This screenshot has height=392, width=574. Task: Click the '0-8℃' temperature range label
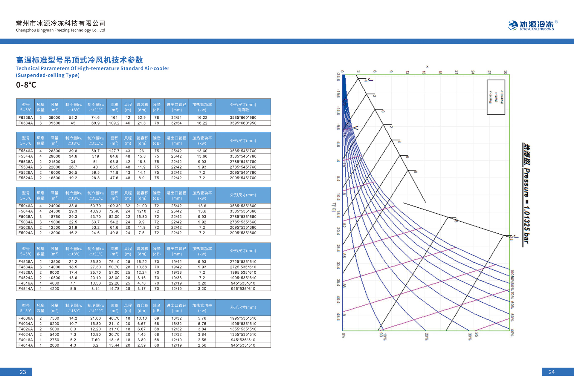tap(26, 85)
